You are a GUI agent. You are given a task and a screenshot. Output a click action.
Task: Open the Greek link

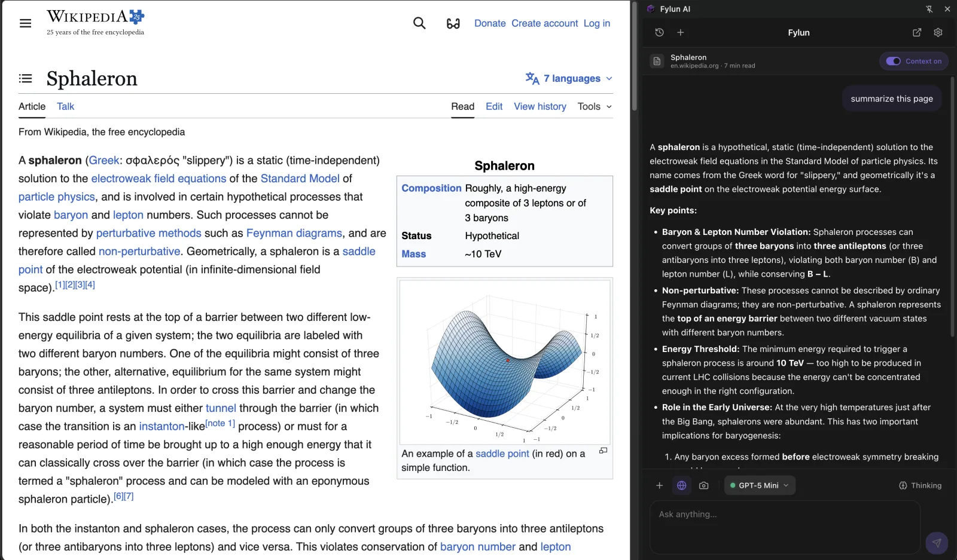104,160
